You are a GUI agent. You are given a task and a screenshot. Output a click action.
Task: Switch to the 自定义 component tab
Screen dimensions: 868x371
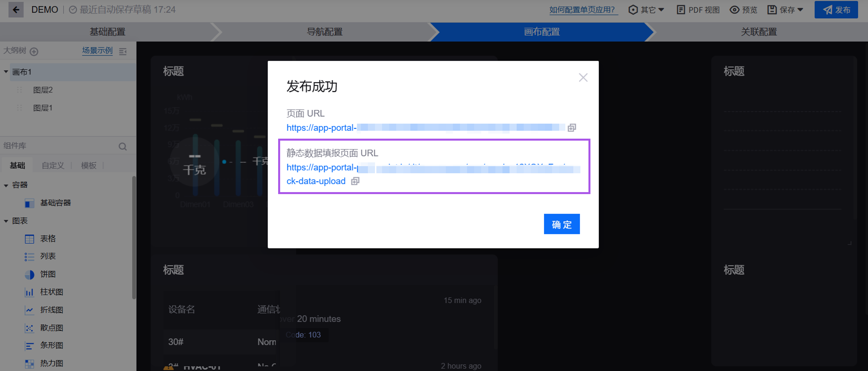pos(52,165)
